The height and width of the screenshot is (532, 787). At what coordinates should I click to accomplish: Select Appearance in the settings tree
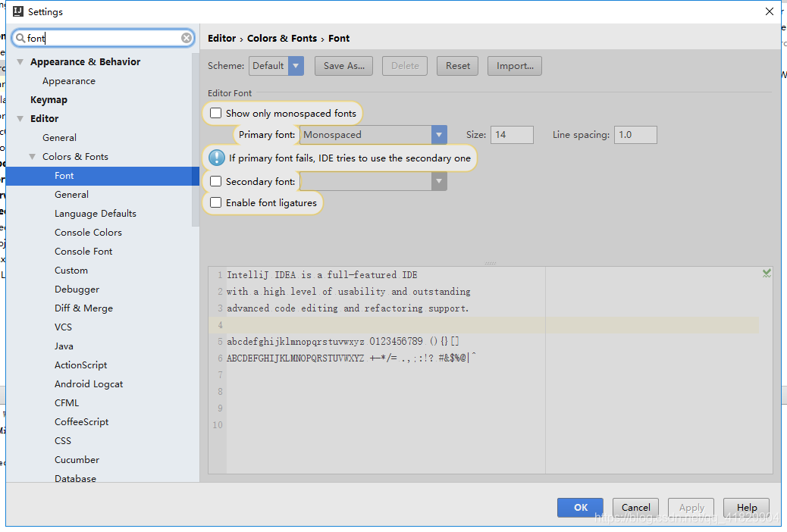click(69, 81)
